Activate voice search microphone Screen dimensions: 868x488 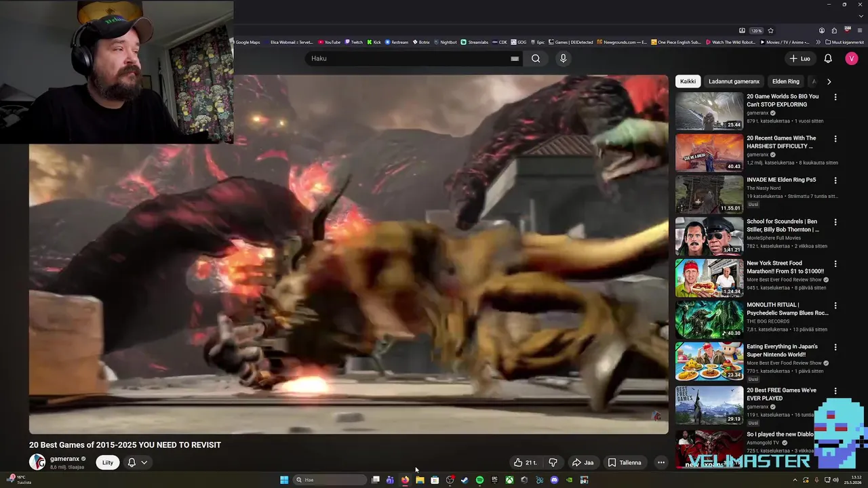click(x=563, y=58)
